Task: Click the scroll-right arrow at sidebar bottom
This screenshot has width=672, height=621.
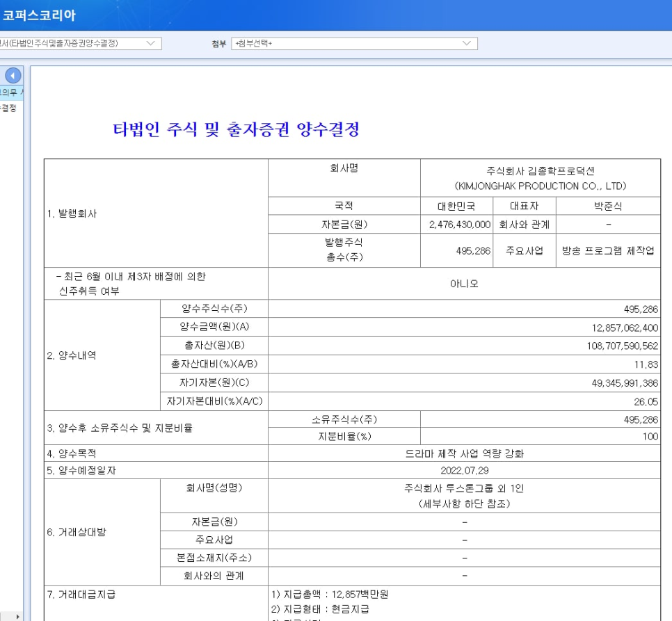Action: (17, 617)
